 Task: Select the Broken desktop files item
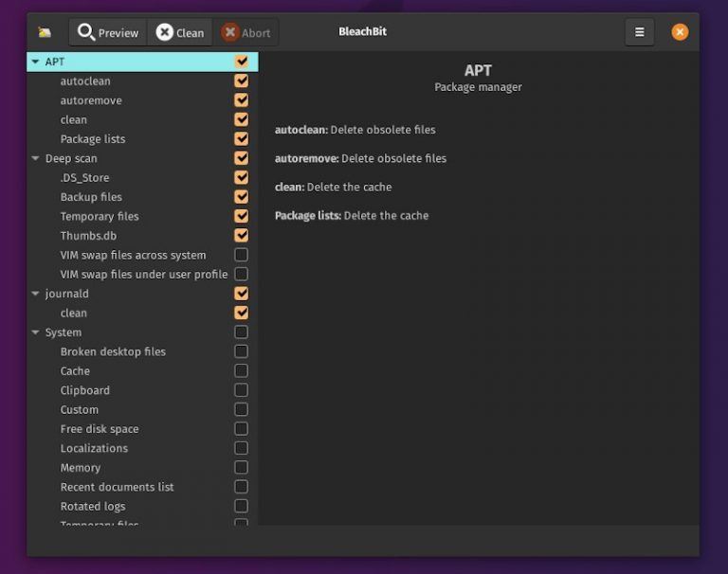[x=113, y=351]
